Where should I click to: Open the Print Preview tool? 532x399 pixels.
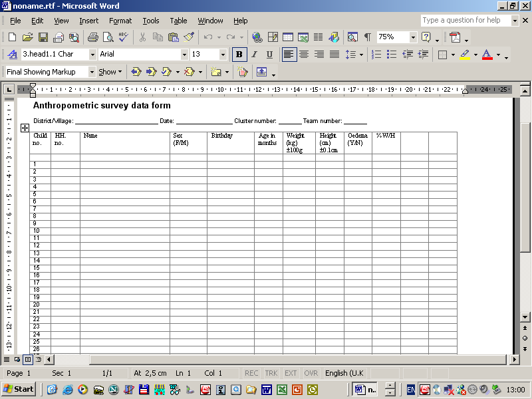point(108,37)
